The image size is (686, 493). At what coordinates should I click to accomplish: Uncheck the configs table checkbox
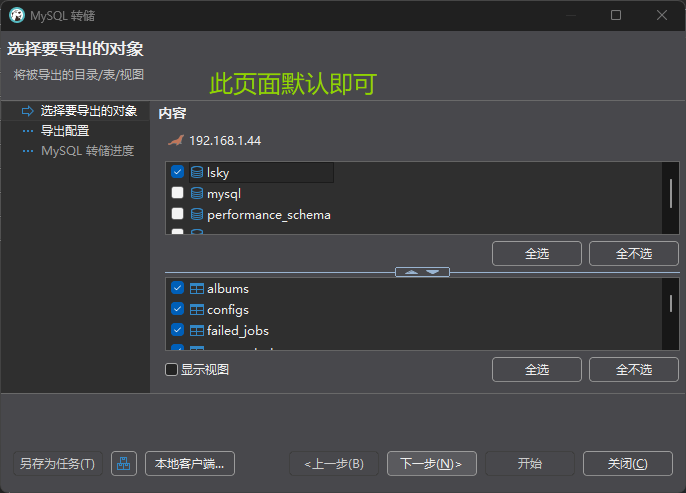[x=177, y=309]
